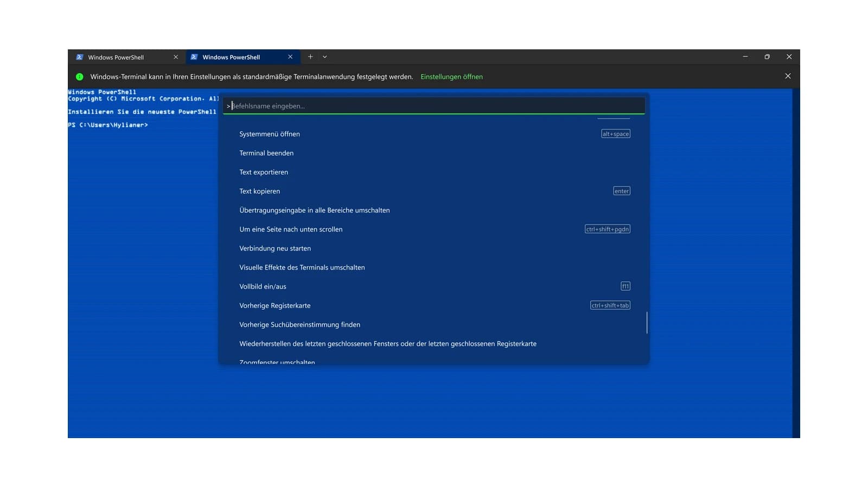Viewport: 868px width, 488px height.
Task: Choose 'Terminal beenden' command
Action: pyautogui.click(x=434, y=153)
